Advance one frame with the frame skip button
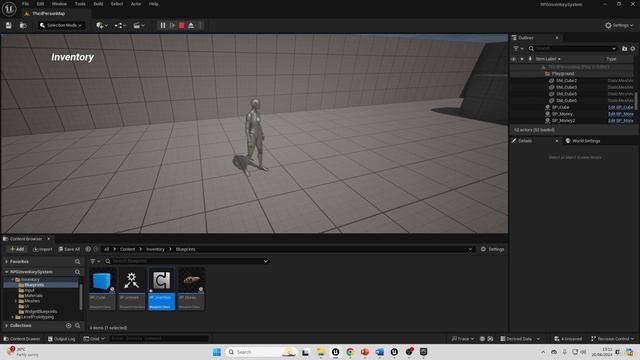Image resolution: width=640 pixels, height=360 pixels. coord(172,25)
